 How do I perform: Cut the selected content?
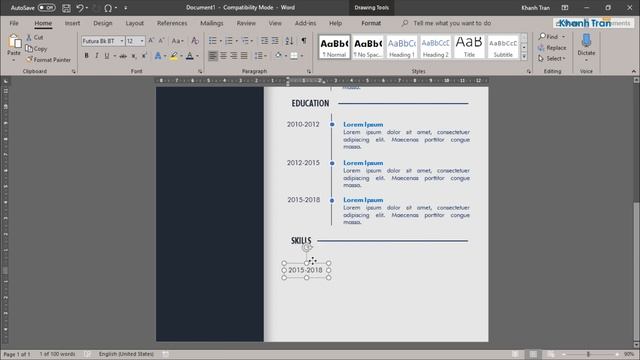[35, 37]
